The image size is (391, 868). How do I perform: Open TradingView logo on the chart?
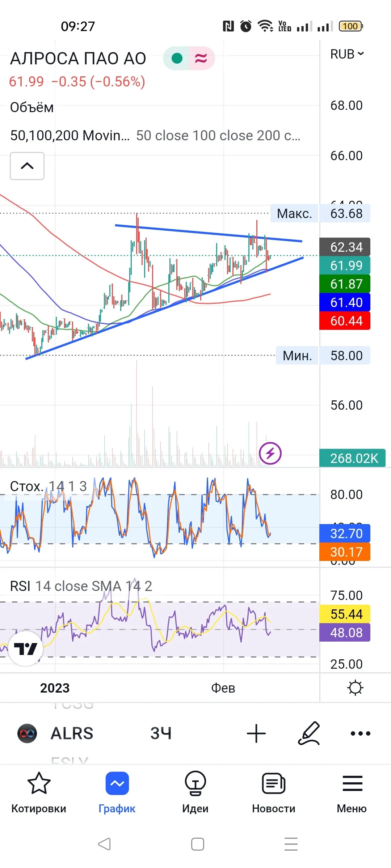25,649
